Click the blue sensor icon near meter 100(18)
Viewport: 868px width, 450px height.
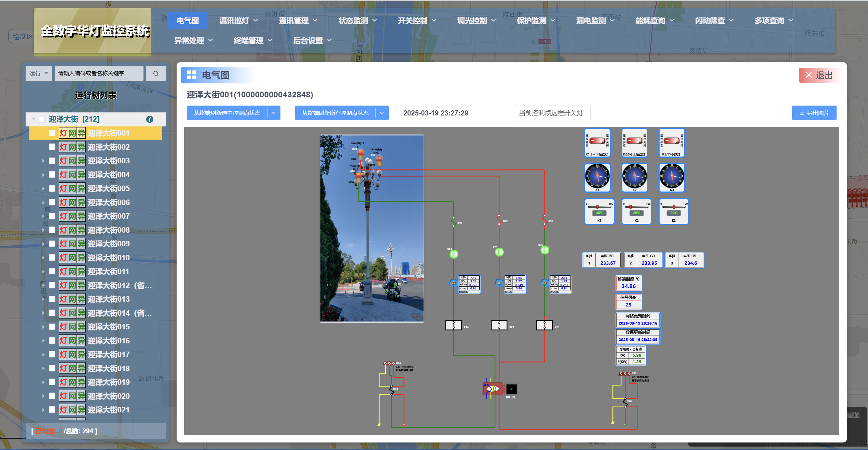click(454, 283)
